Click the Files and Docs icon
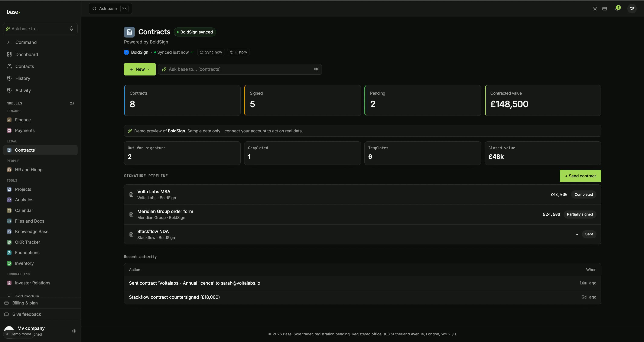 click(9, 221)
